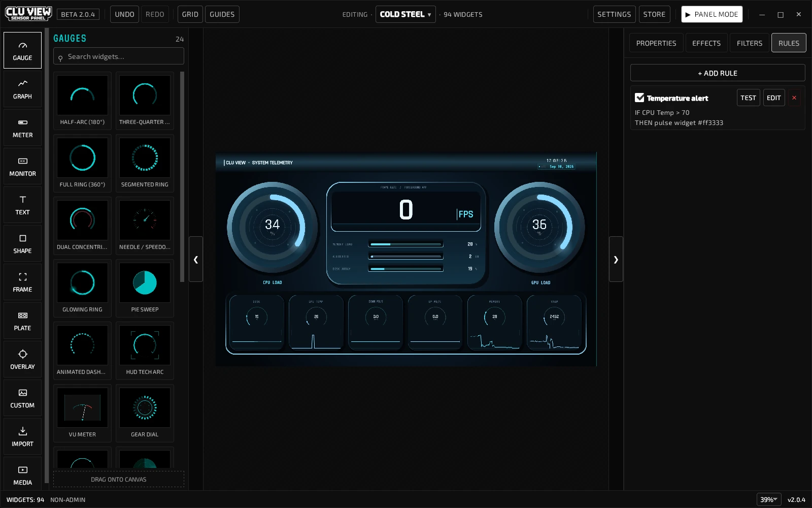The height and width of the screenshot is (508, 812).
Task: Open the Store
Action: coord(654,14)
